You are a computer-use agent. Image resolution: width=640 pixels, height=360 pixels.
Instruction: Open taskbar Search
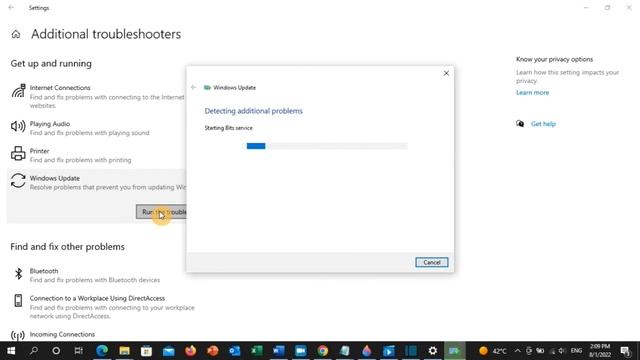pyautogui.click(x=34, y=351)
